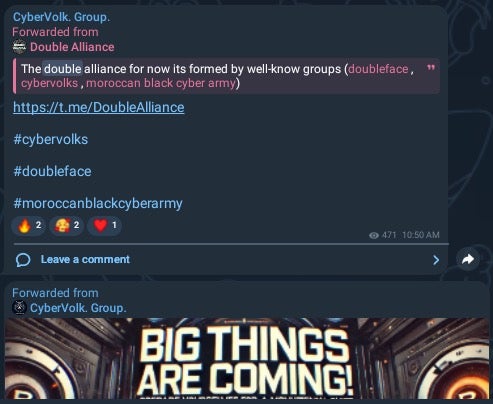Open the CyberVolk Group avatar in the forwarded post

pyautogui.click(x=19, y=307)
